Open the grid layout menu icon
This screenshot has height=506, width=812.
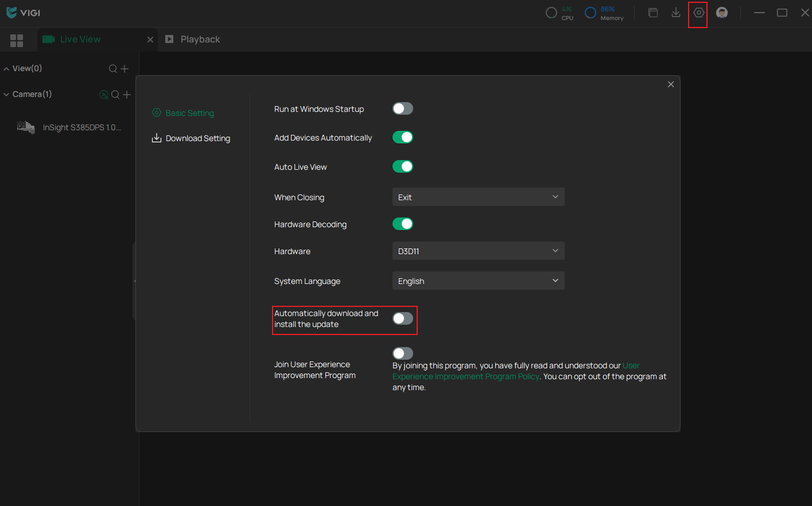coord(17,40)
